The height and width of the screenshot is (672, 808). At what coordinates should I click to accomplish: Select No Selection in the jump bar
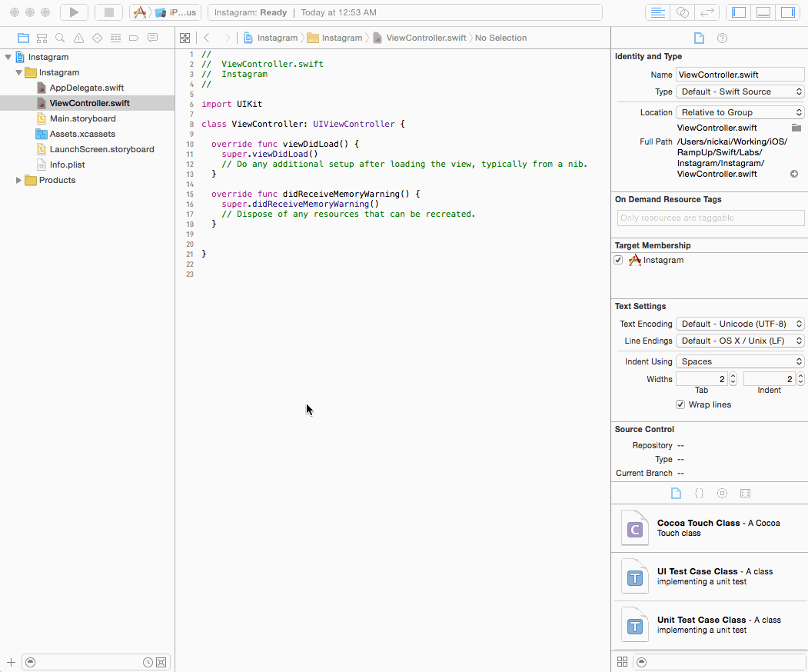[500, 38]
